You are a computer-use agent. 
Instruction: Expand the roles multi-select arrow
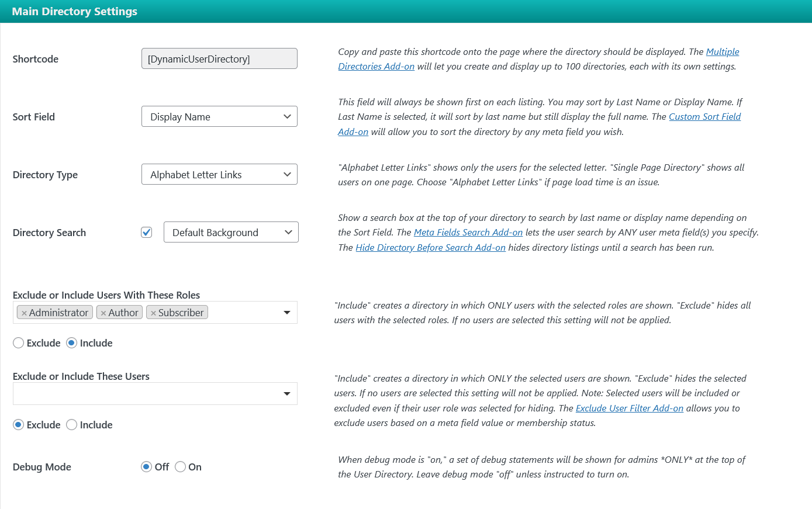287,313
